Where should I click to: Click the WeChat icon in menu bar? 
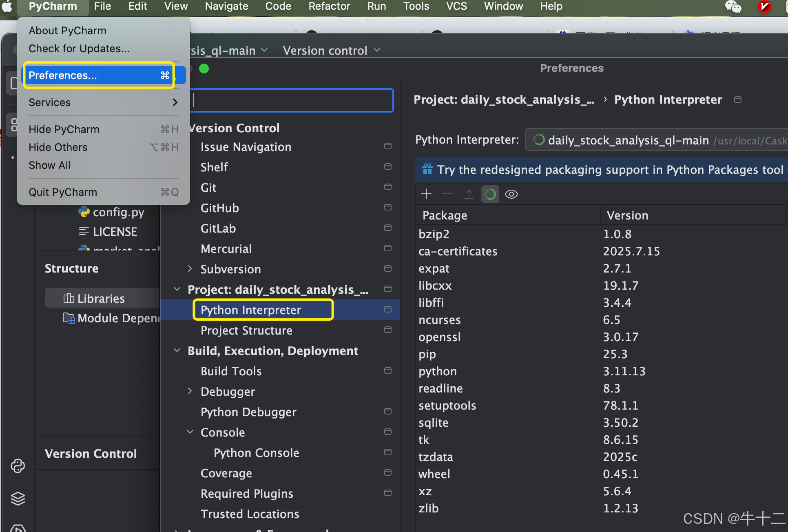(x=733, y=7)
